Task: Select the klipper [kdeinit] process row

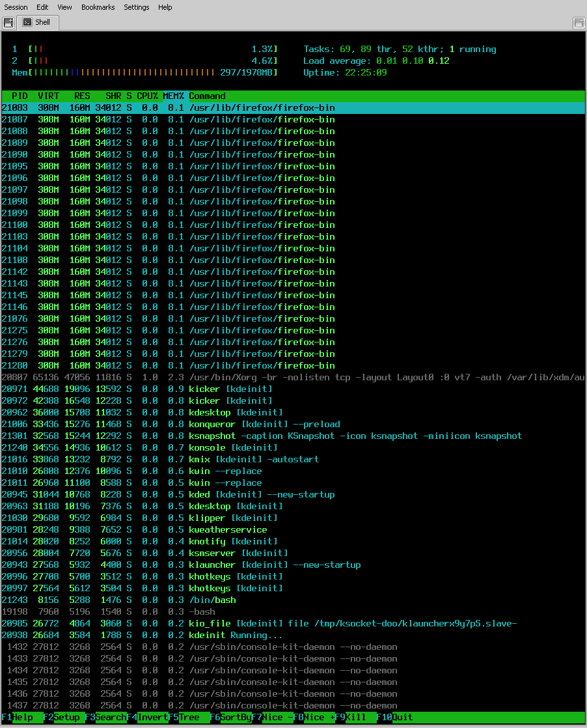Action: tap(293, 518)
